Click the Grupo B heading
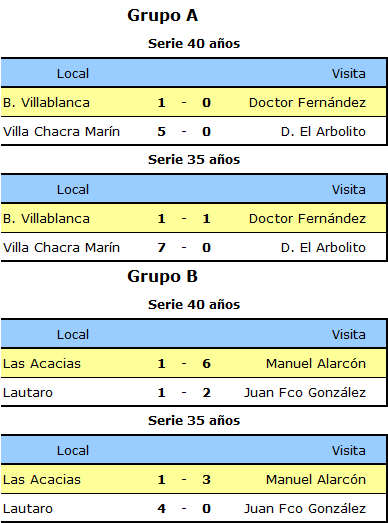 (x=162, y=277)
